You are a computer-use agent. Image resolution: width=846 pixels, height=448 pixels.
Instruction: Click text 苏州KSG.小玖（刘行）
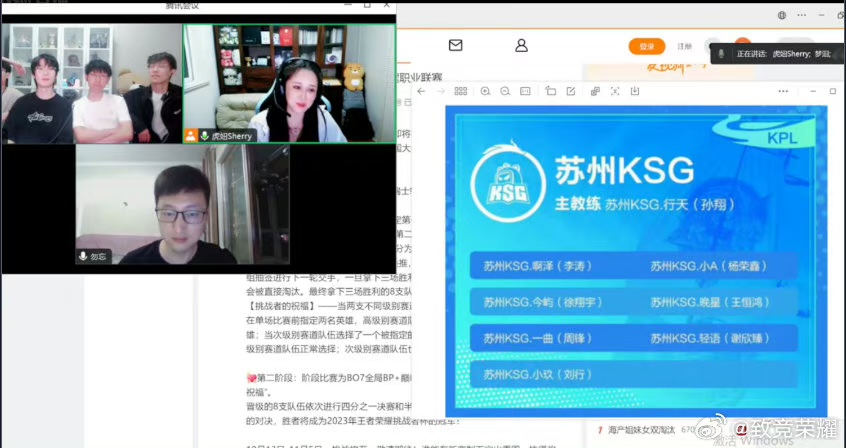pos(537,375)
